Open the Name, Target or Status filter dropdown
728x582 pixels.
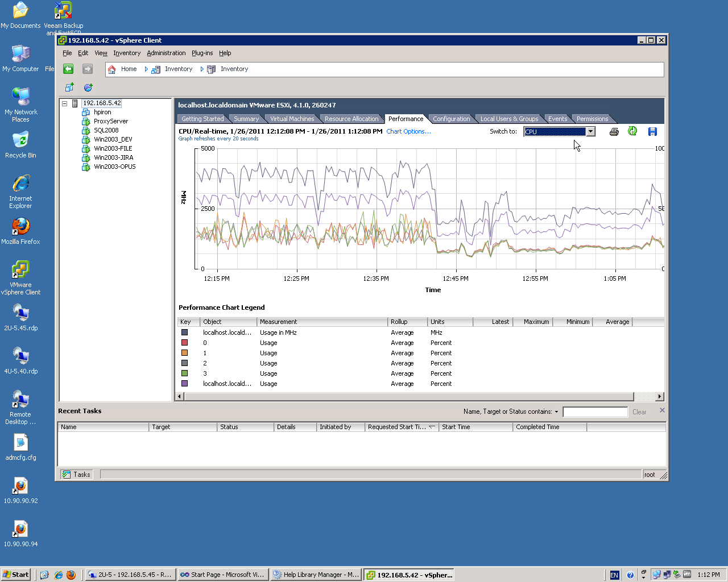click(x=556, y=412)
